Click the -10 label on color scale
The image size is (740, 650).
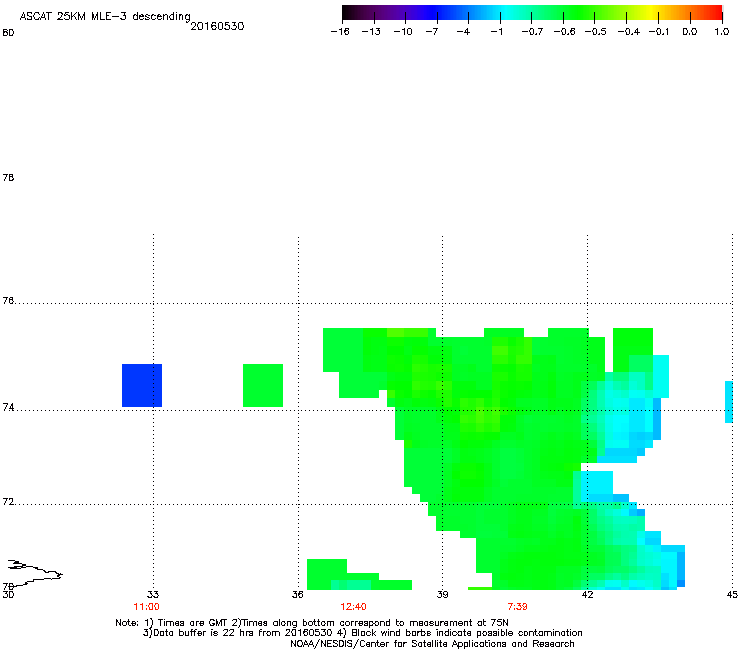[403, 32]
